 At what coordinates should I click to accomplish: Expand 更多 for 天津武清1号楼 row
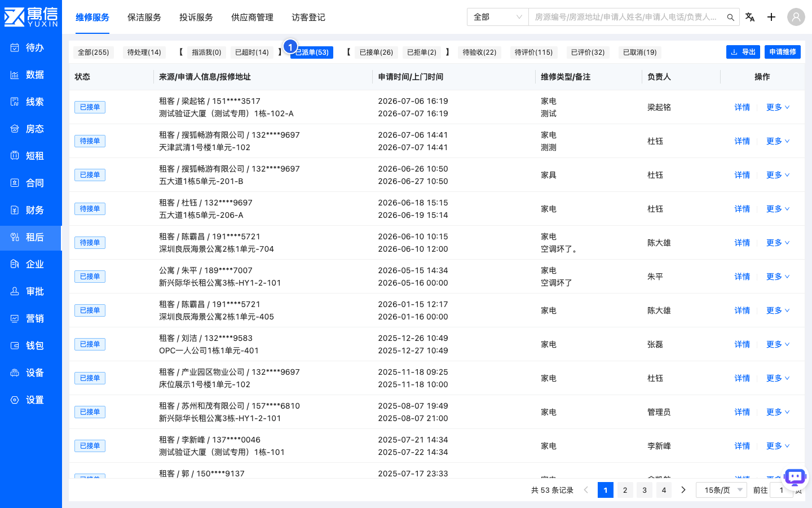click(x=778, y=141)
